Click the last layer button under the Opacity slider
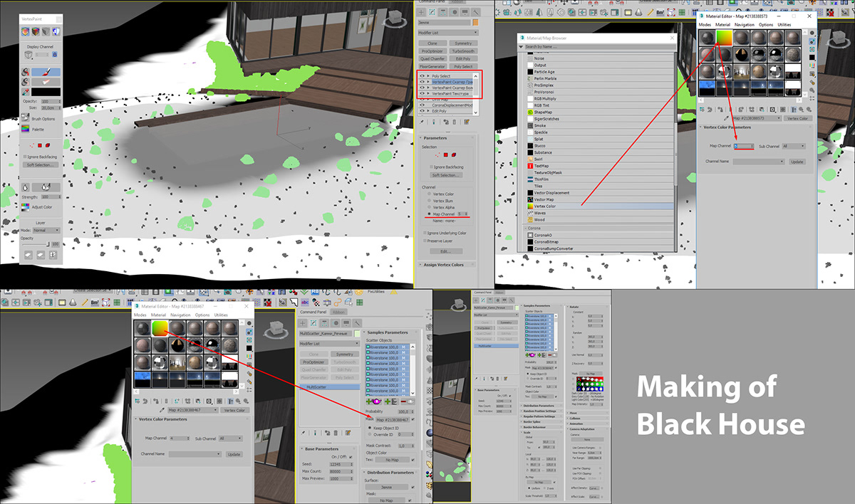 click(53, 254)
